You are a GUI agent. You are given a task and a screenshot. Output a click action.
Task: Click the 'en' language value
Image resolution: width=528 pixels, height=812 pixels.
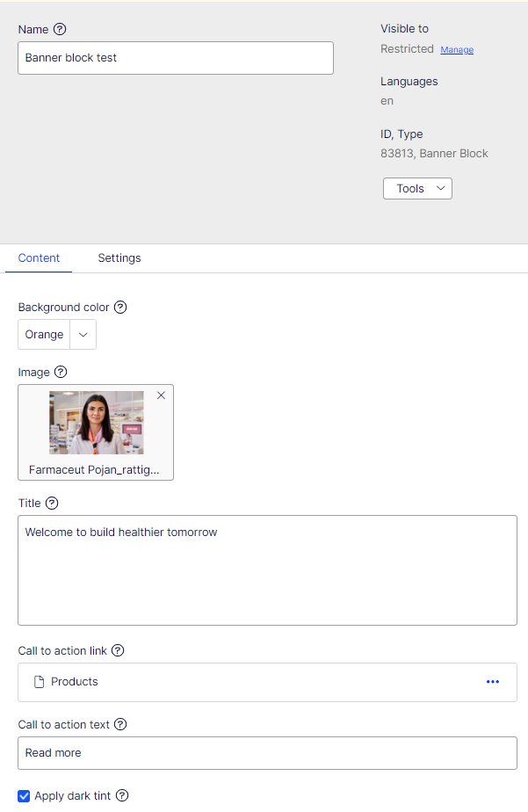pyautogui.click(x=387, y=101)
